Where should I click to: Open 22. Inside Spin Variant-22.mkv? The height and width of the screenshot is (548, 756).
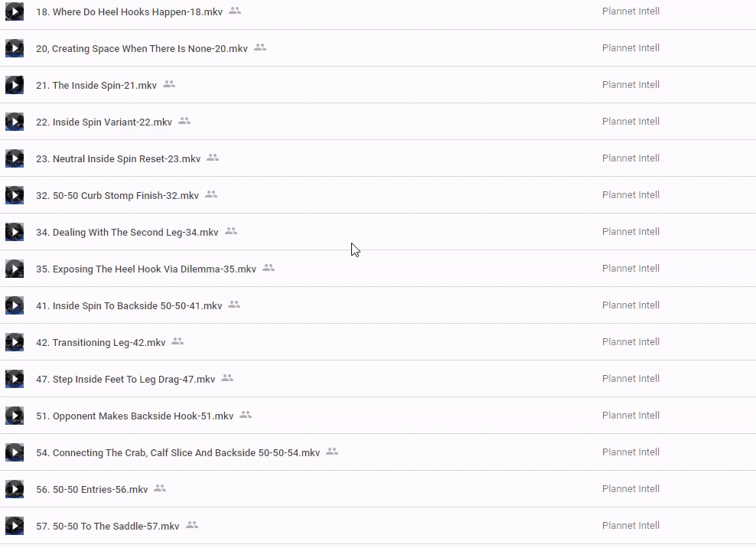coord(104,122)
